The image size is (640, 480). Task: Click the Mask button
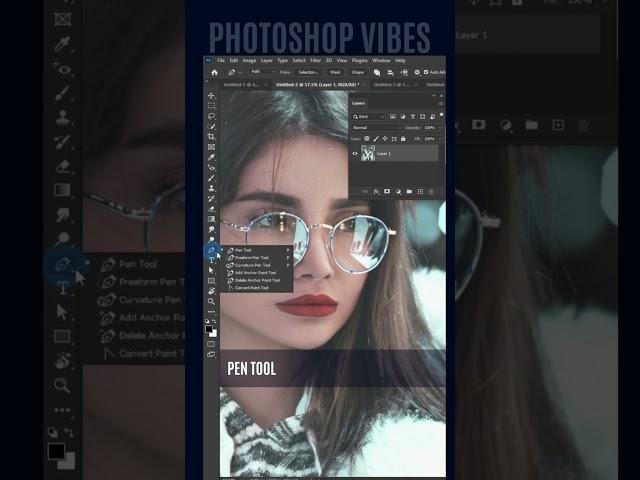click(335, 72)
